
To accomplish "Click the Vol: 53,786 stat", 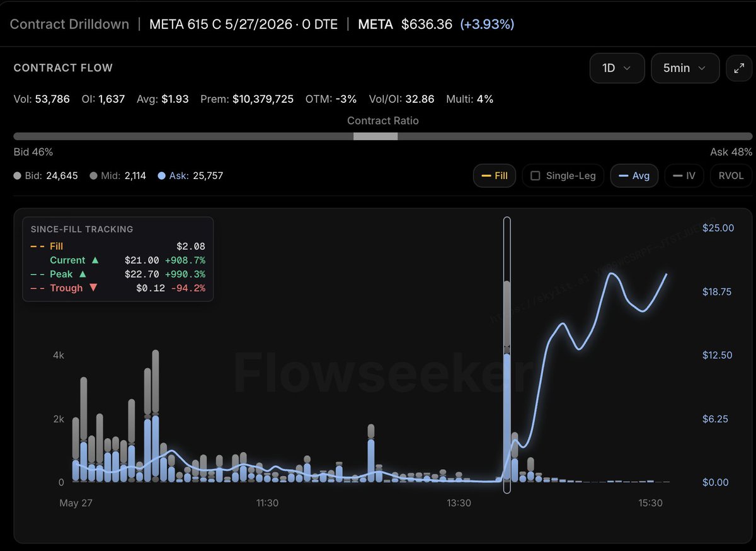I will click(x=42, y=99).
